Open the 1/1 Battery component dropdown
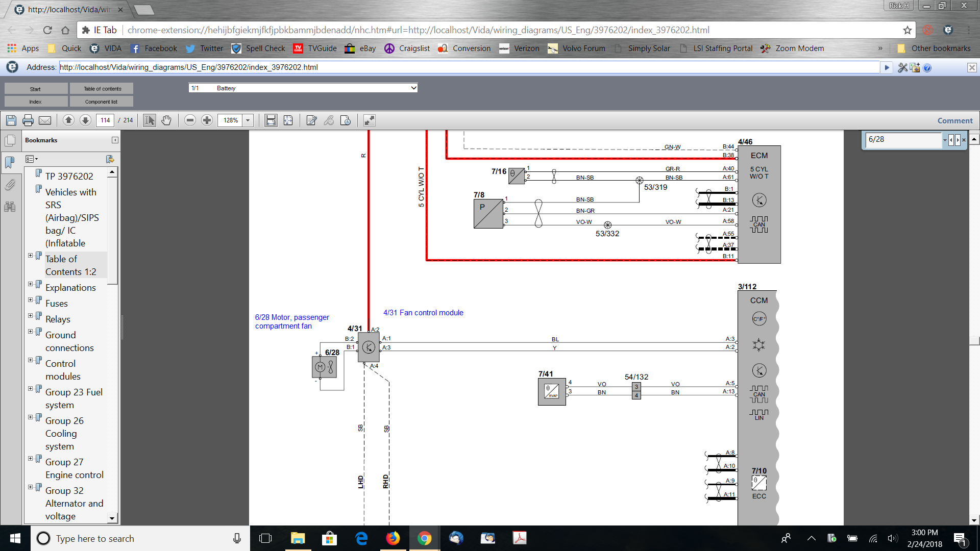This screenshot has height=551, width=980. click(x=303, y=88)
